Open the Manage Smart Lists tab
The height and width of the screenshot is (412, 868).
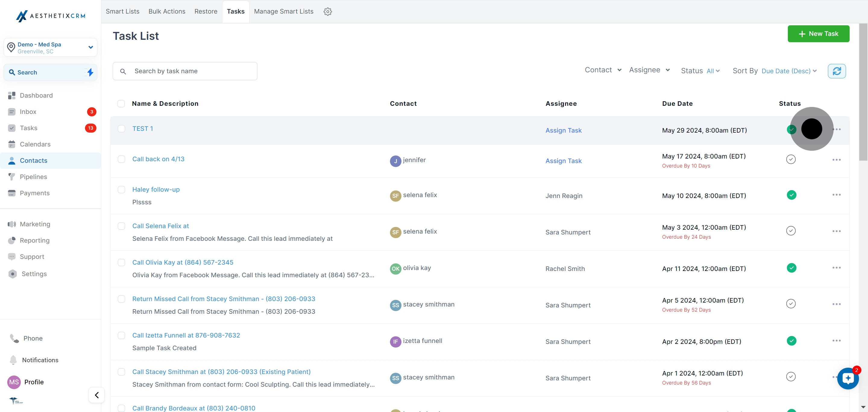coord(284,11)
